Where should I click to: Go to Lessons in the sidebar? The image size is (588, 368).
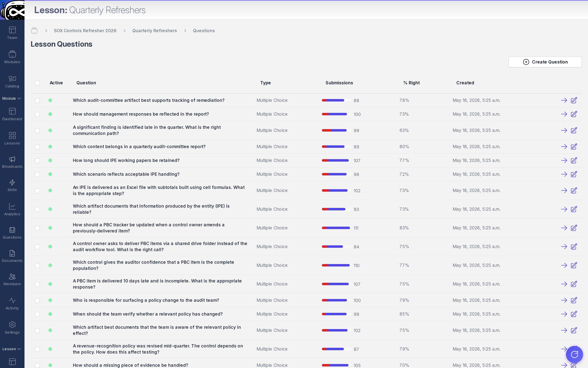[x=12, y=138]
